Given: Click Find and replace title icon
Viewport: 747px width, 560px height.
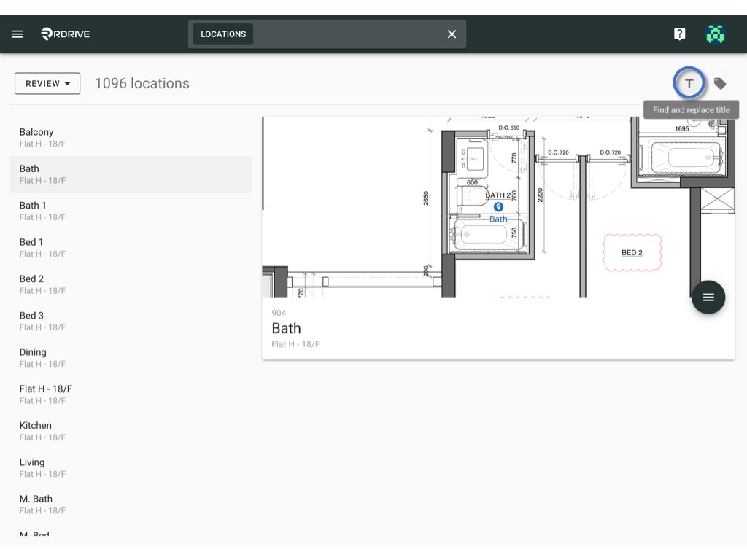Looking at the screenshot, I should pyautogui.click(x=689, y=83).
